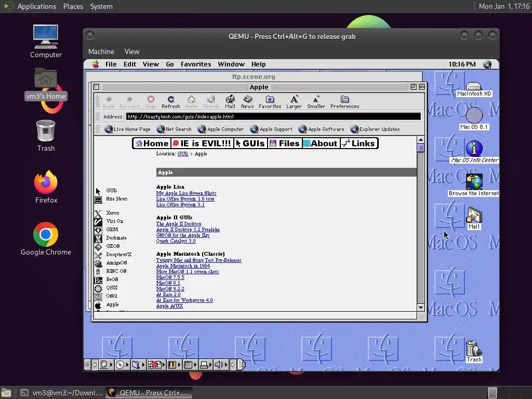Make text Larger with the toolbar icon
Screen dimensions: 532x399
pos(294,99)
